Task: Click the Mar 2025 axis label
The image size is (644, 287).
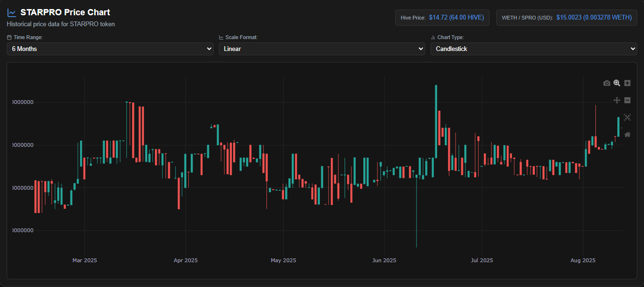Action: click(85, 260)
